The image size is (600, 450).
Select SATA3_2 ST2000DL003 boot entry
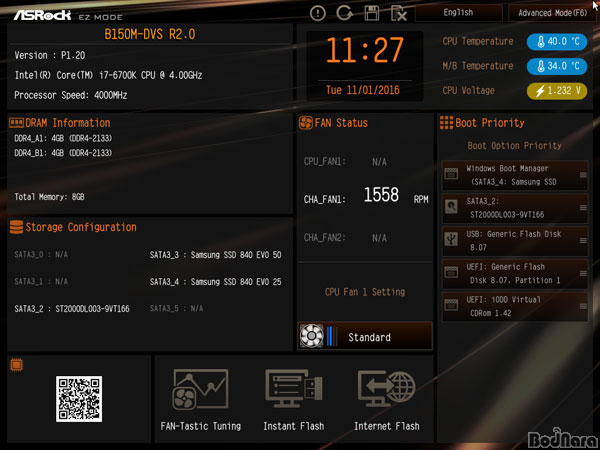[x=515, y=208]
